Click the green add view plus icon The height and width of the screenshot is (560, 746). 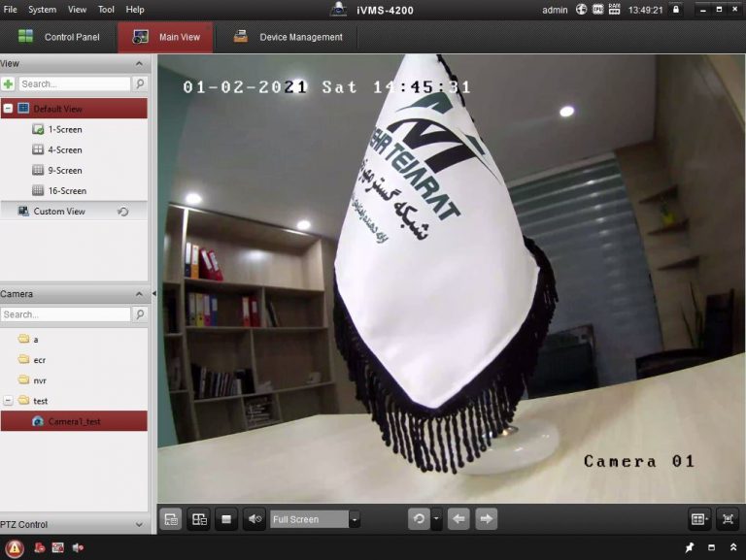point(8,84)
